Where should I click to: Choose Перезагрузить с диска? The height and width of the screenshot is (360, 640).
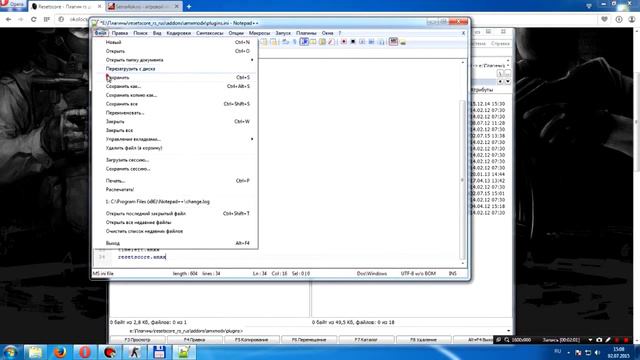[x=176, y=69]
